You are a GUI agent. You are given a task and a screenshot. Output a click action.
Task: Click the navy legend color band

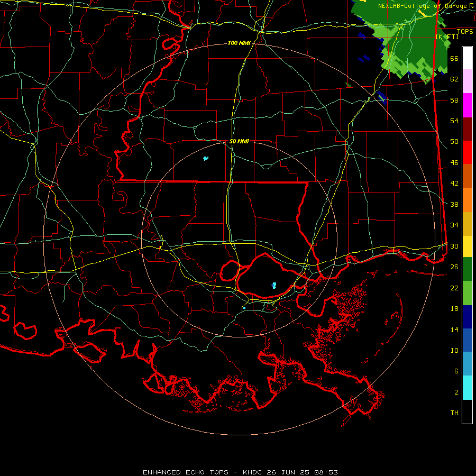coord(467,317)
